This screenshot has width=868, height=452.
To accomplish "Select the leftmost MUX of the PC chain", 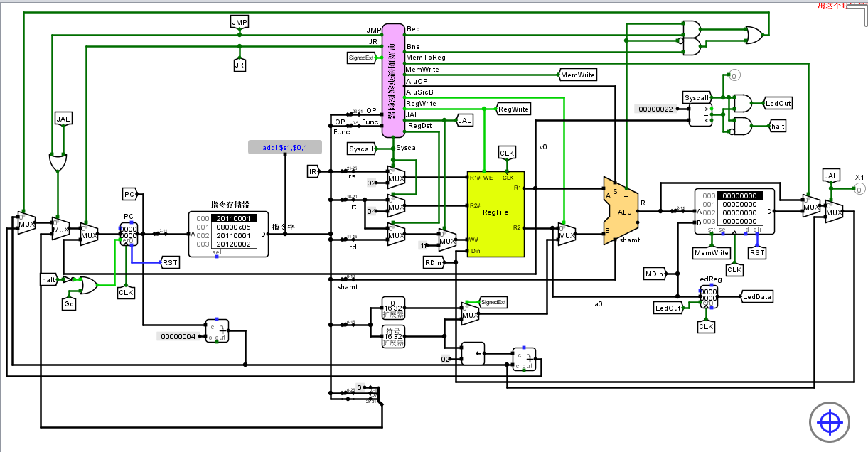I will pyautogui.click(x=26, y=223).
